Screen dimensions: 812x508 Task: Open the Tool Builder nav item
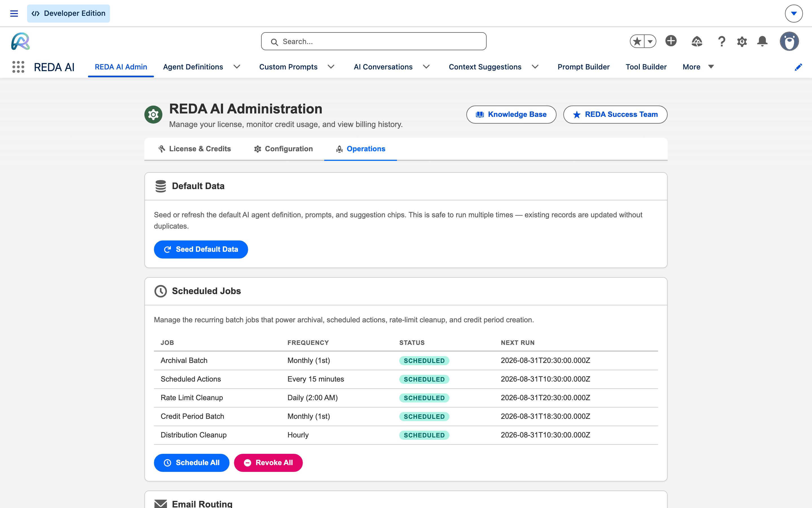[646, 67]
